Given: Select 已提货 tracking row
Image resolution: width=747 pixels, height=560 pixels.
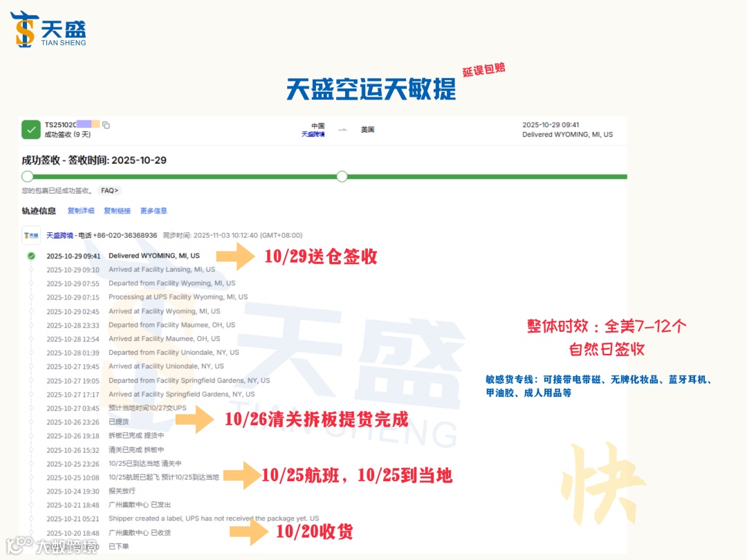Looking at the screenshot, I should 88,422.
